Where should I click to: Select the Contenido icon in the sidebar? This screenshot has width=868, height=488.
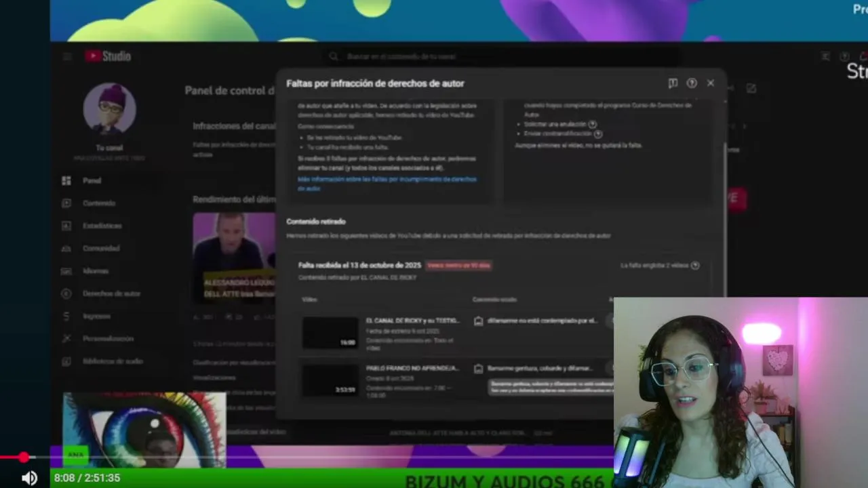pyautogui.click(x=66, y=203)
